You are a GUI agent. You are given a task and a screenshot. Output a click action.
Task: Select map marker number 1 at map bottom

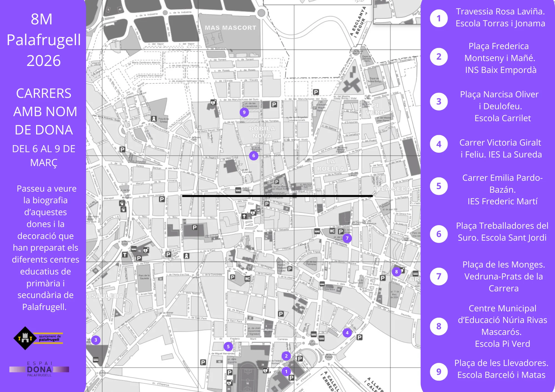tap(286, 371)
